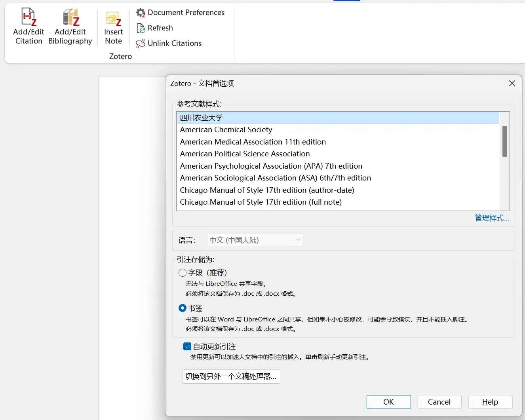Viewport: 525px width, 420px height.
Task: Select APA 7th edition style
Action: click(x=337, y=166)
